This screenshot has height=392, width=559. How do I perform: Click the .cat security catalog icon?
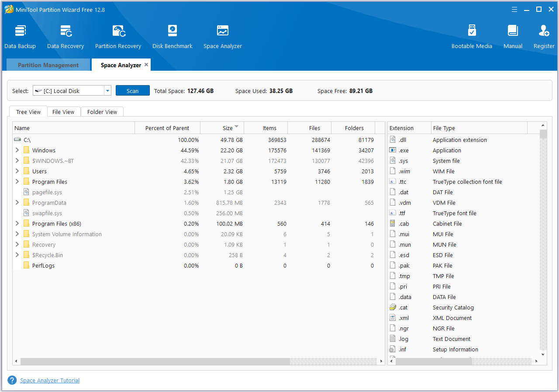pyautogui.click(x=393, y=307)
